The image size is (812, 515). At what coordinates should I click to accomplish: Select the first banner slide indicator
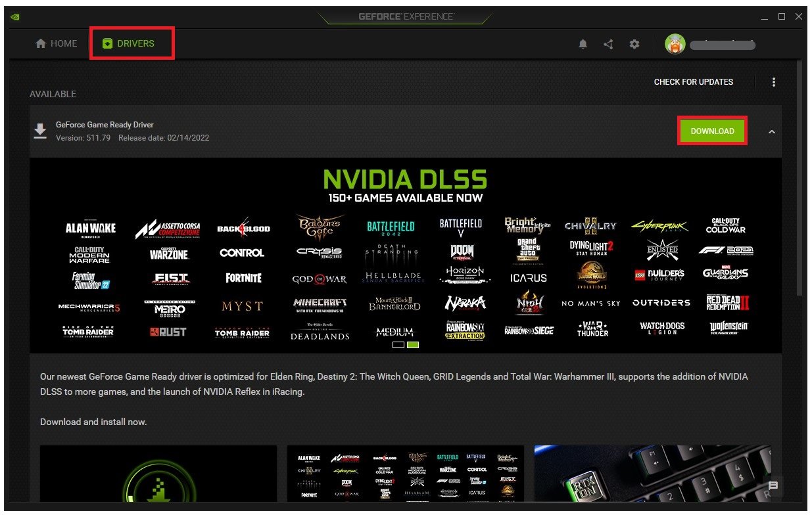(398, 344)
